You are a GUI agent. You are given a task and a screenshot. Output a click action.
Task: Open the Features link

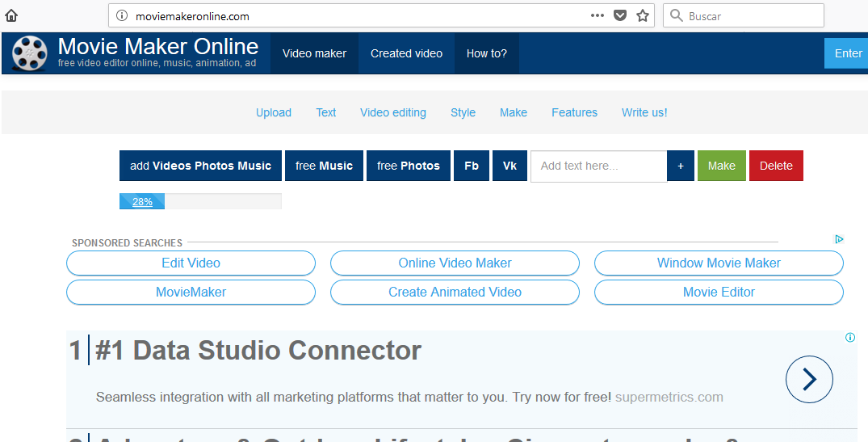tap(574, 112)
